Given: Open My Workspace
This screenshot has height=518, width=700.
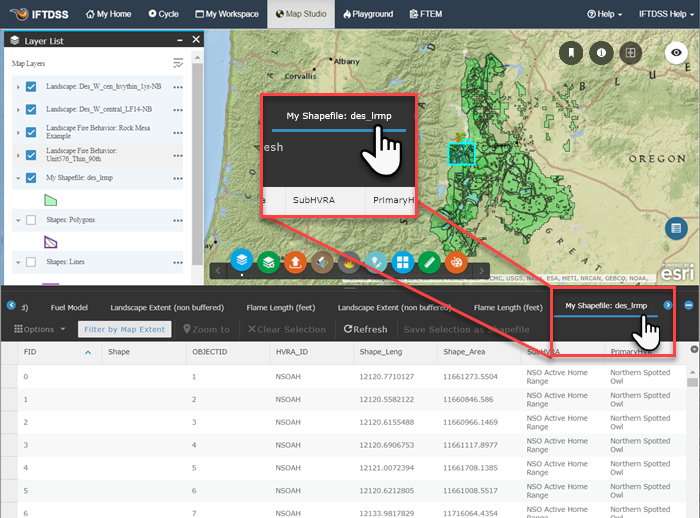Looking at the screenshot, I should (x=227, y=14).
